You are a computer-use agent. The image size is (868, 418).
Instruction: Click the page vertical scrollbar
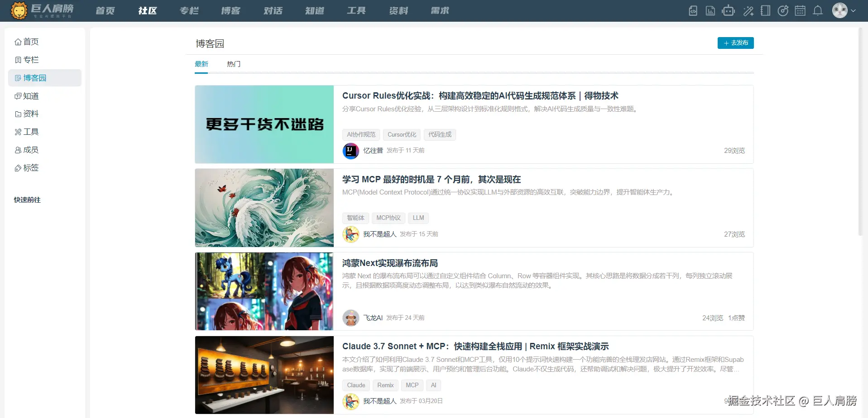coord(860,131)
